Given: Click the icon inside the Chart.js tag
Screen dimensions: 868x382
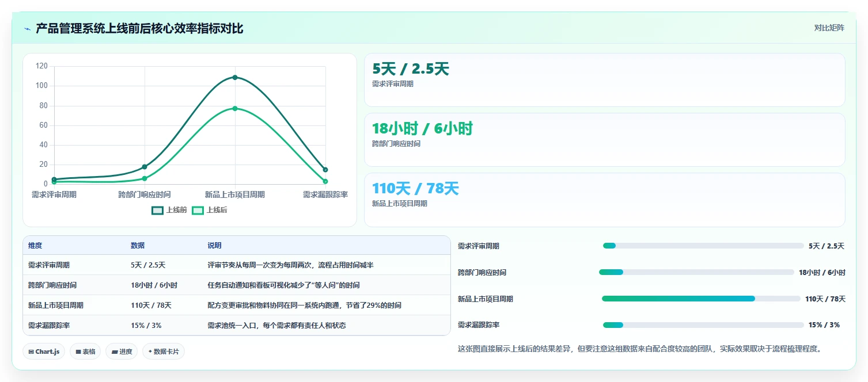Looking at the screenshot, I should 31,352.
